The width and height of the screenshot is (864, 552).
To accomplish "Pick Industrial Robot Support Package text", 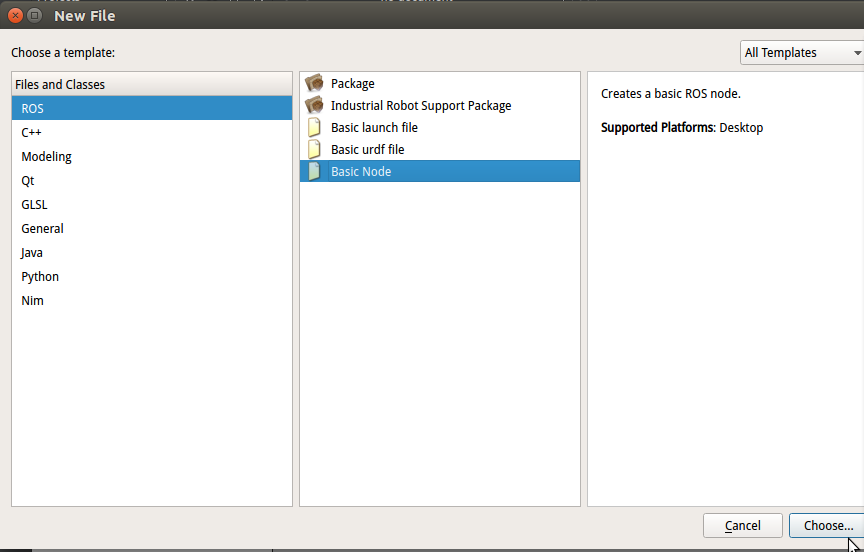I will [421, 106].
